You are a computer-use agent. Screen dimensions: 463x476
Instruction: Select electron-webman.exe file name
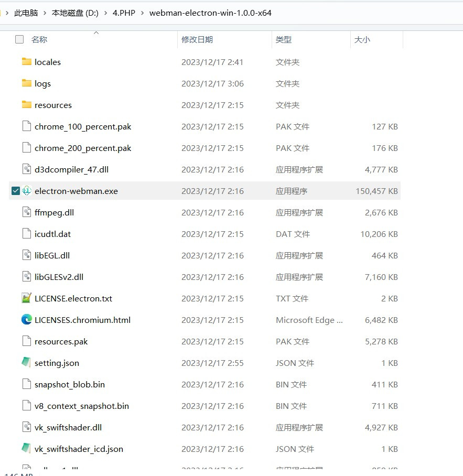tap(76, 191)
